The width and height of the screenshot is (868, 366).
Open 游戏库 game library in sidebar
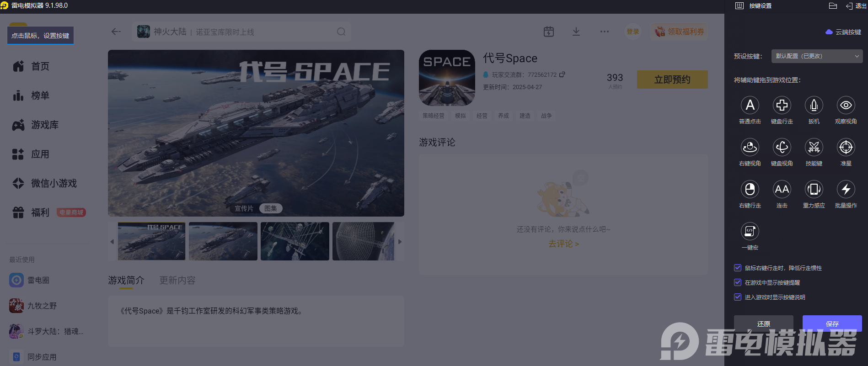pyautogui.click(x=36, y=125)
